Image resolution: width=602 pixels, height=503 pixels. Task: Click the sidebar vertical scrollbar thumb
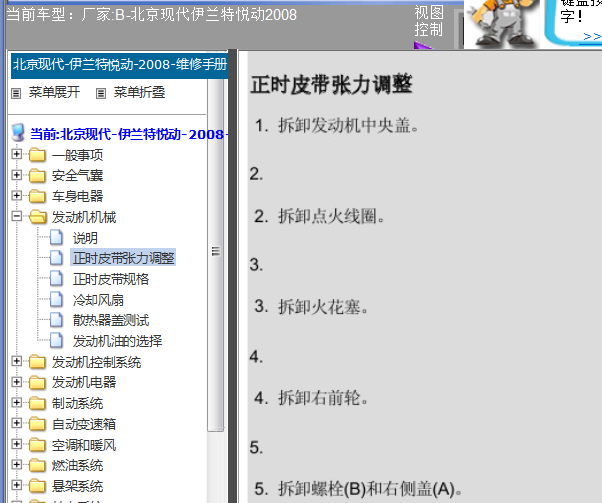[215, 252]
